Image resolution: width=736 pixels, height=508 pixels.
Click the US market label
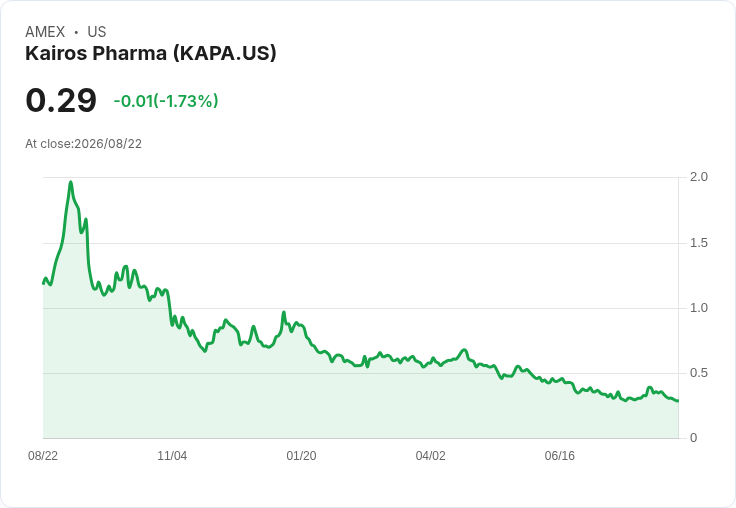pyautogui.click(x=97, y=32)
